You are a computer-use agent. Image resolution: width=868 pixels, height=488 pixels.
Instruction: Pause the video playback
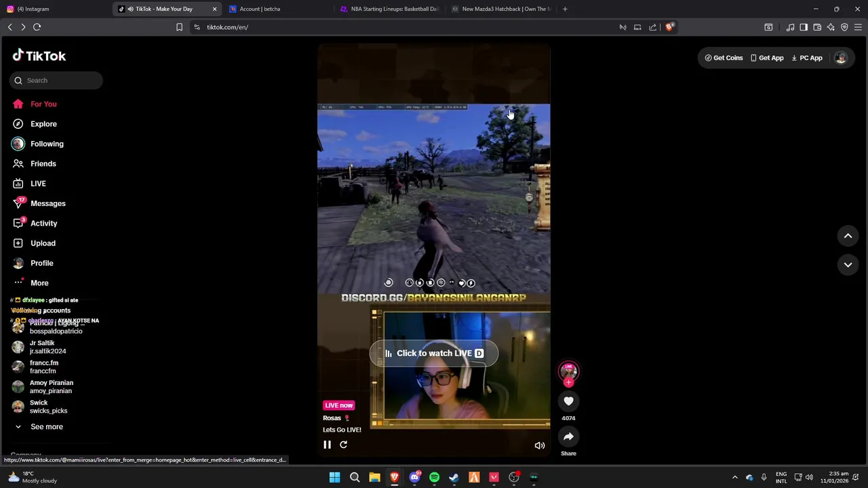(x=327, y=445)
